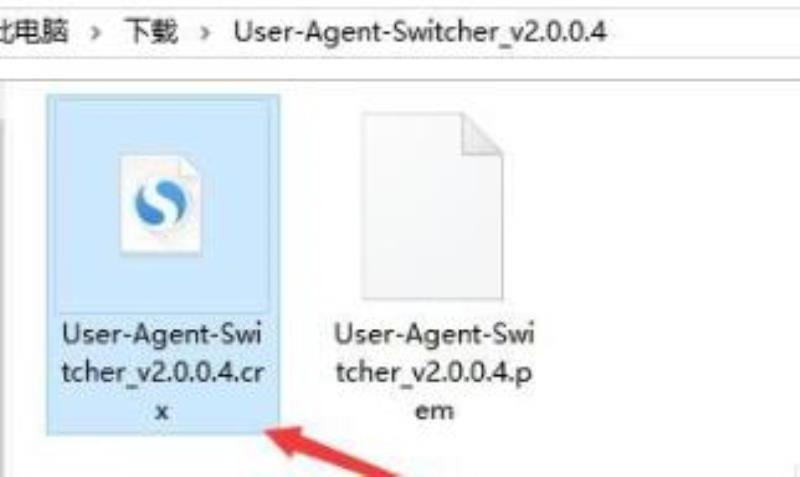Expand the chevron after 下载 in breadcrumb
The width and height of the screenshot is (800, 477).
[205, 33]
